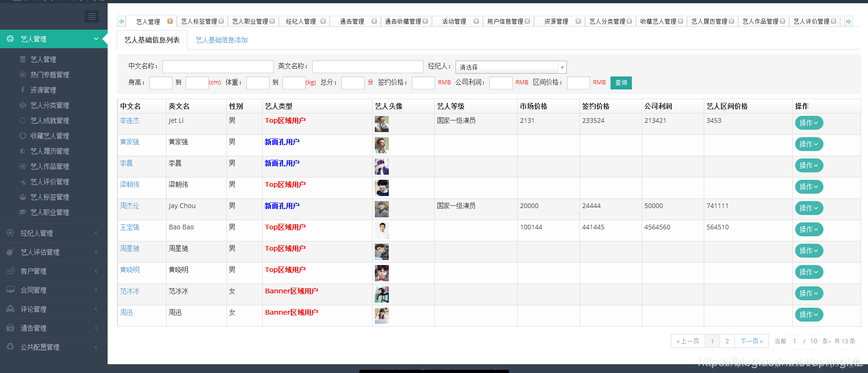Viewport: 868px width, 373px height.
Task: Close the 活动管理 tab
Action: (x=476, y=21)
